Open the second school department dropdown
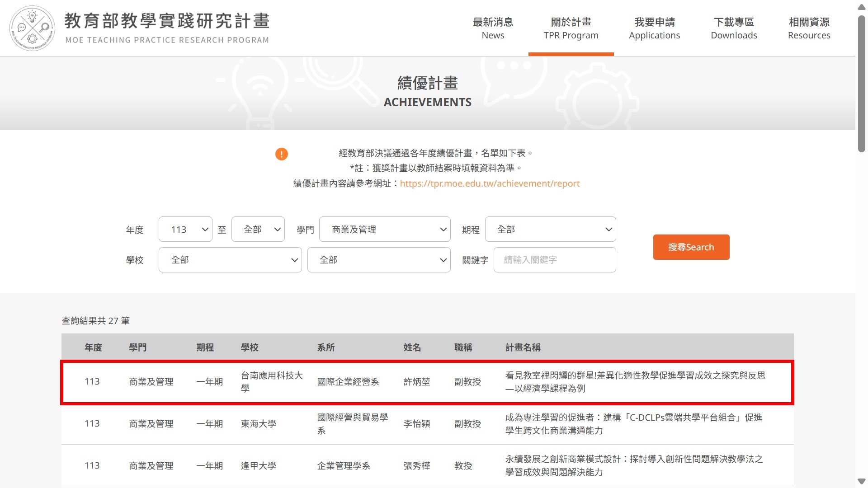 click(x=379, y=260)
